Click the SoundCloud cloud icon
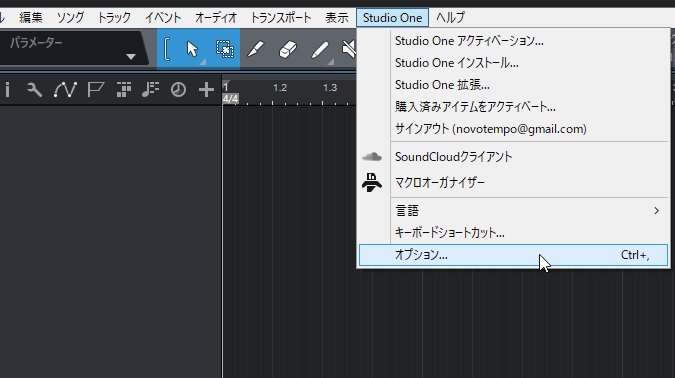The width and height of the screenshot is (675, 378). point(372,157)
